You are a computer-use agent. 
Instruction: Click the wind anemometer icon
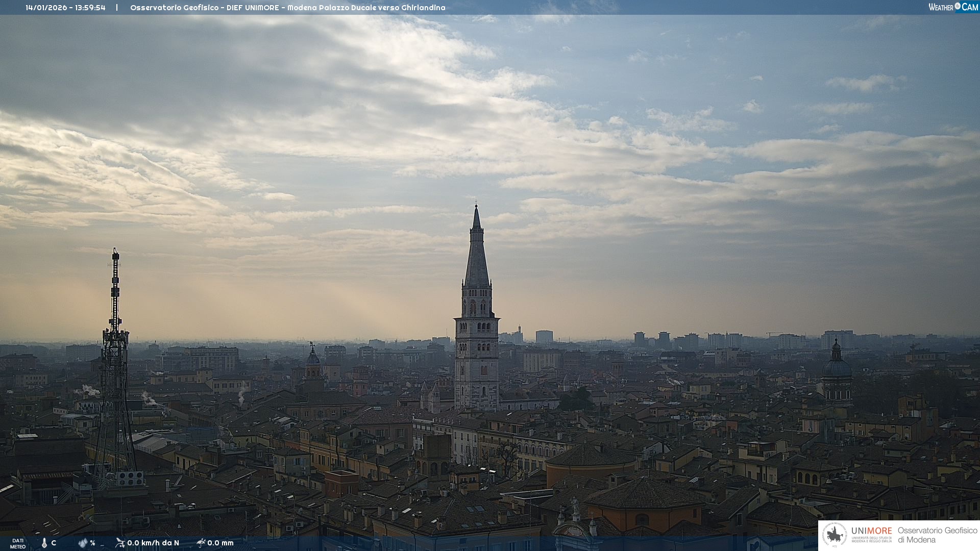pyautogui.click(x=120, y=542)
